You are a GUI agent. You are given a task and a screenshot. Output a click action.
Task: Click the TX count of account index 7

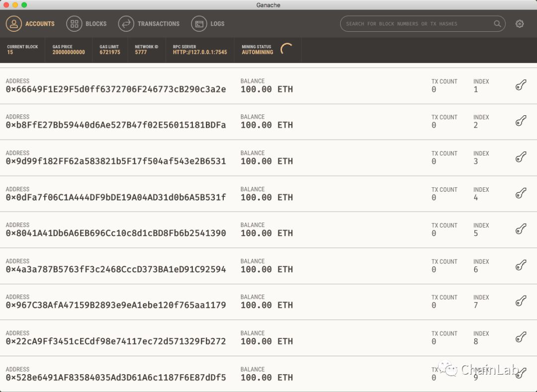tap(434, 305)
